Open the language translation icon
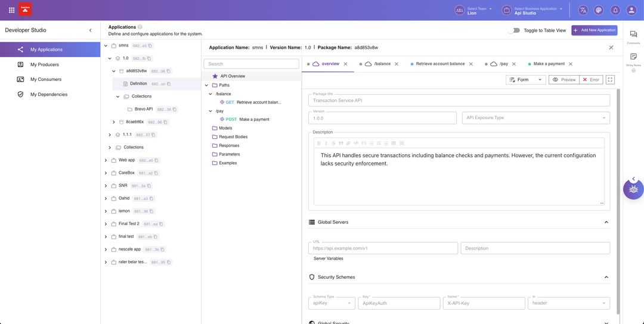 coord(583,10)
